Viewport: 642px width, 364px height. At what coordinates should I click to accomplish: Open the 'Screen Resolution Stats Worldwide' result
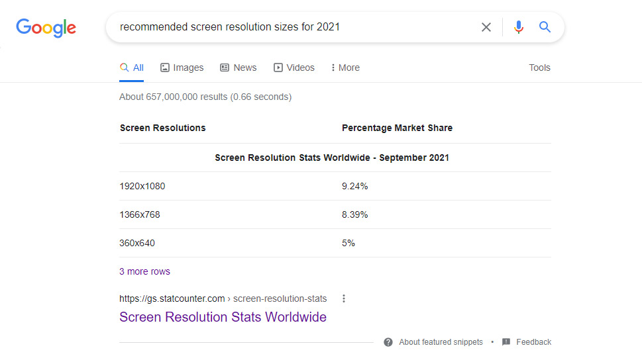(223, 317)
